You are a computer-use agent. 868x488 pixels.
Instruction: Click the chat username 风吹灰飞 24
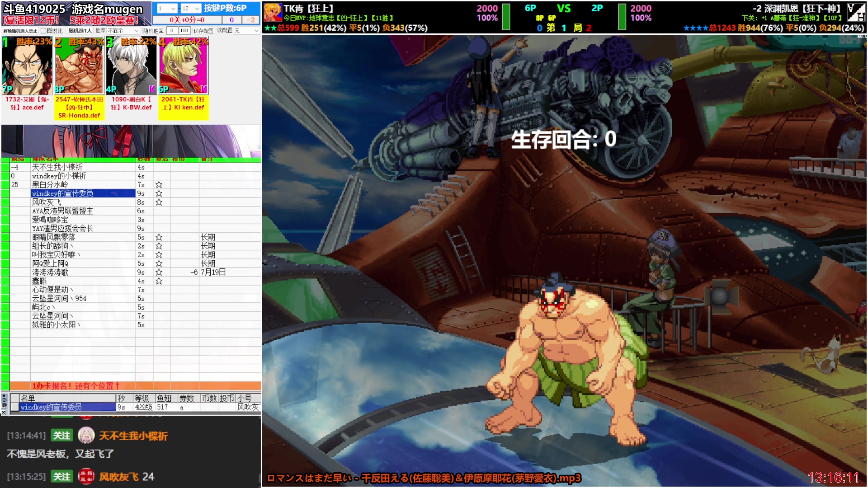pyautogui.click(x=127, y=477)
